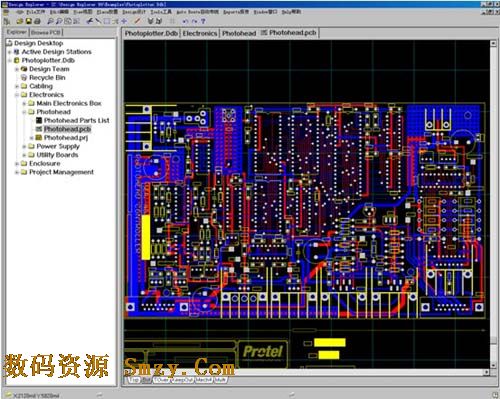Click the zoom in magnifier icon

50,21
